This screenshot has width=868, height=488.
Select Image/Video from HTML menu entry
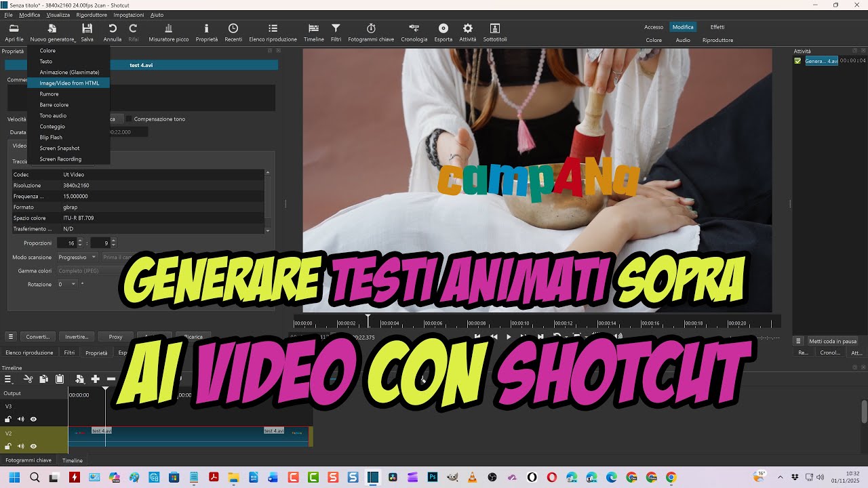coord(68,83)
